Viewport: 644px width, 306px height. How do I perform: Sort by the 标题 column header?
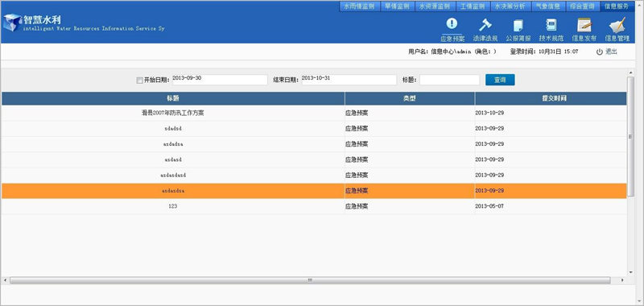point(173,98)
